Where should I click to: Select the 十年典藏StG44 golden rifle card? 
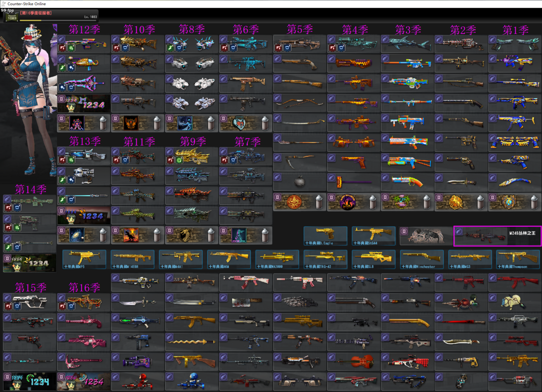[x=373, y=236]
